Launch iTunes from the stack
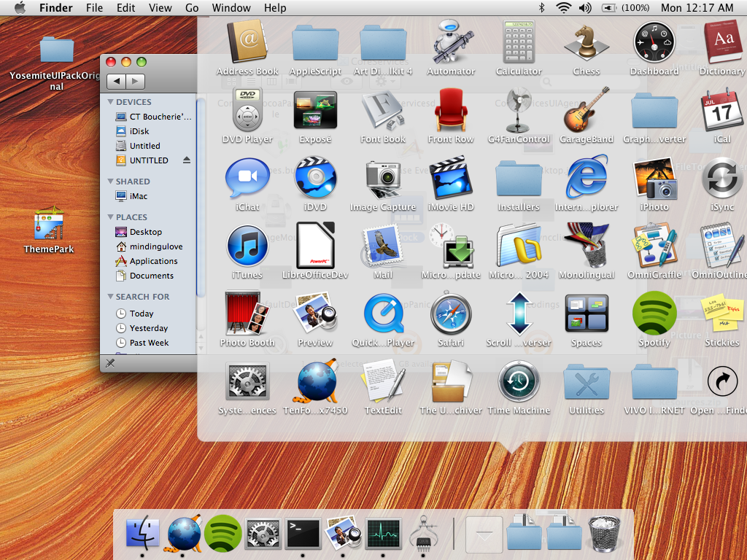 [x=247, y=246]
